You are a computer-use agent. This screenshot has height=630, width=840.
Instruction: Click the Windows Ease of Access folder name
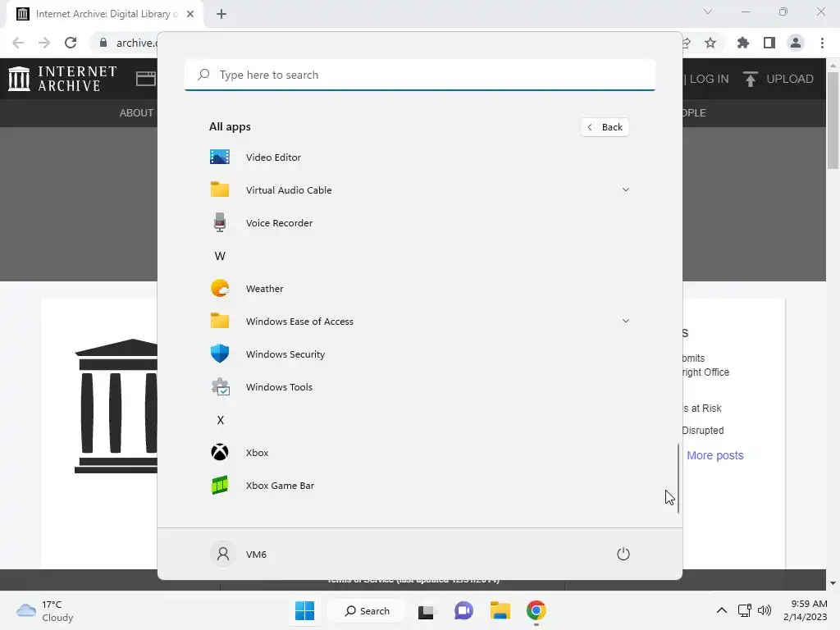pyautogui.click(x=299, y=322)
